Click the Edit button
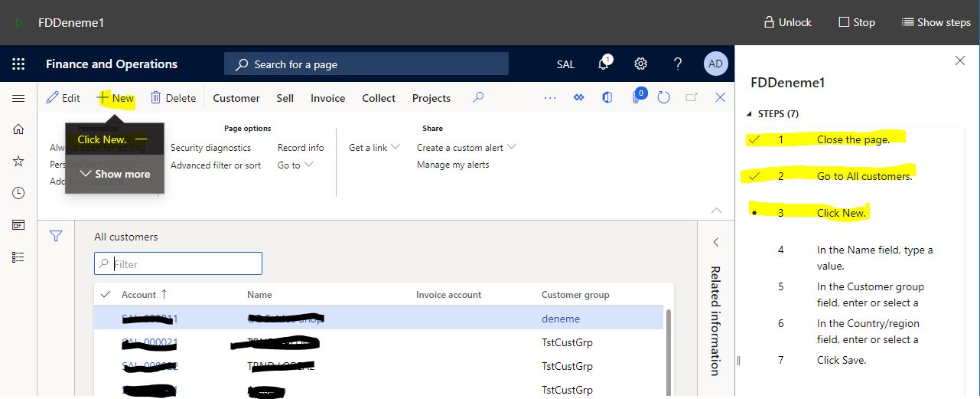Viewport: 980px width, 399px height. [x=63, y=98]
